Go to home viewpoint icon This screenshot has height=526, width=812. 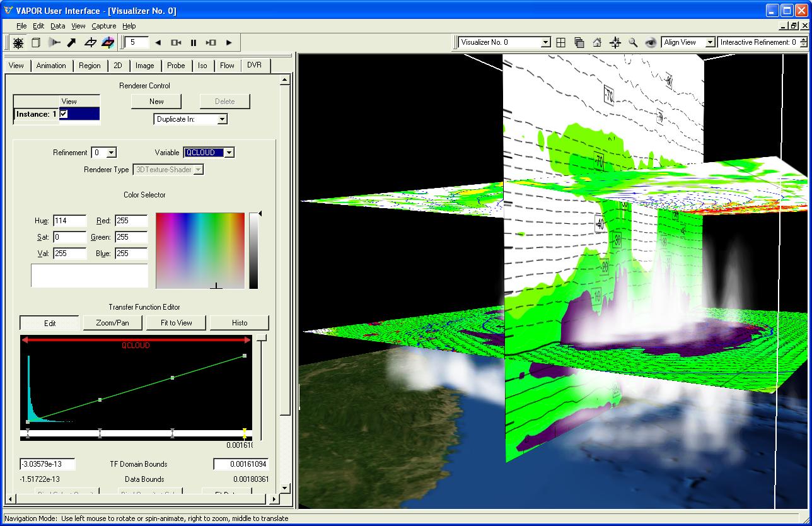[x=597, y=42]
